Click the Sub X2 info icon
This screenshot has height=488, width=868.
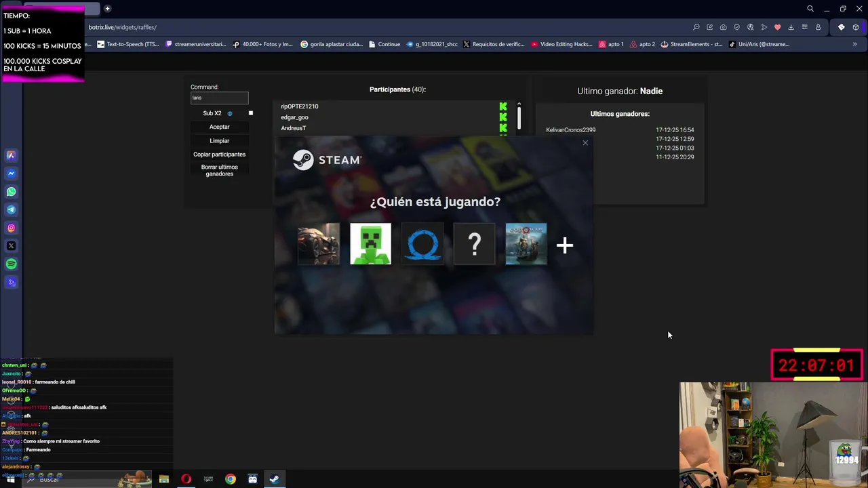click(x=230, y=113)
